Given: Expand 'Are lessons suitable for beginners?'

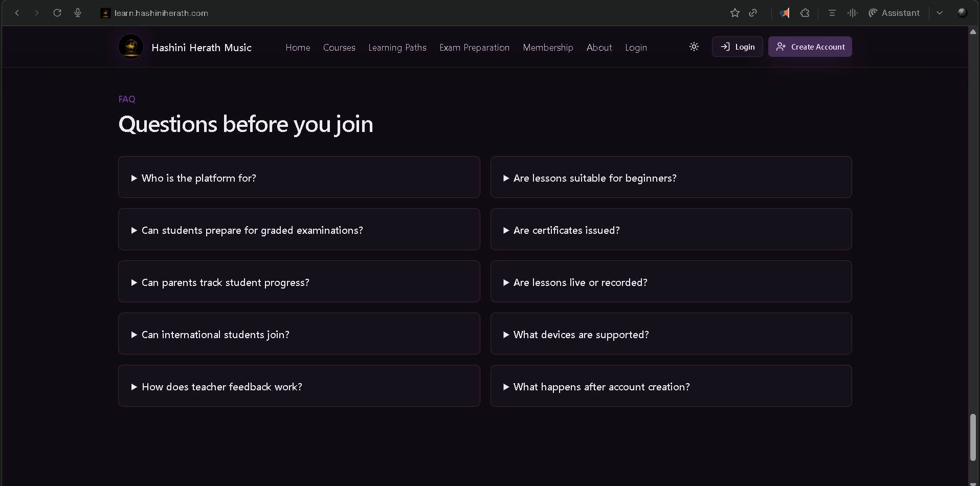Looking at the screenshot, I should click(671, 177).
